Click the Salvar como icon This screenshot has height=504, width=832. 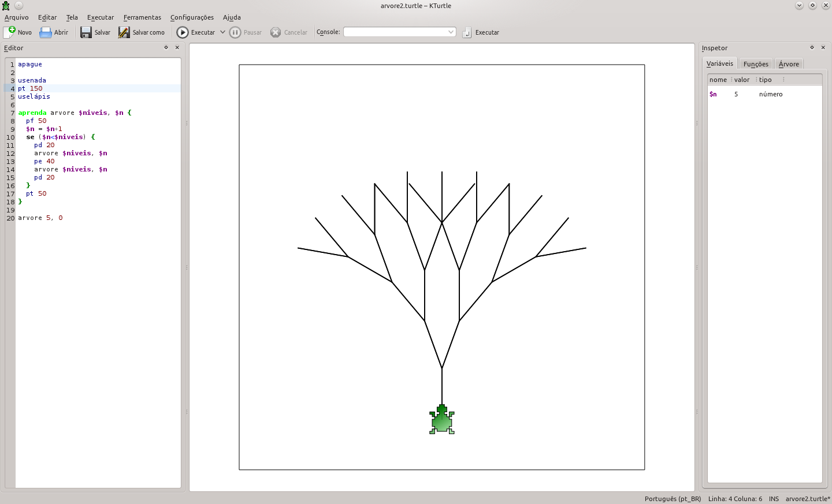[x=124, y=32]
